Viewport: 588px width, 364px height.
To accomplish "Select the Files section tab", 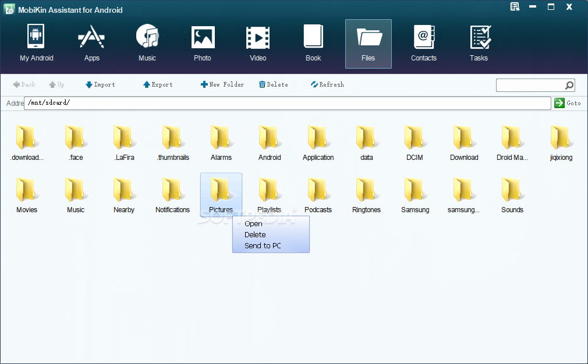I will 369,44.
